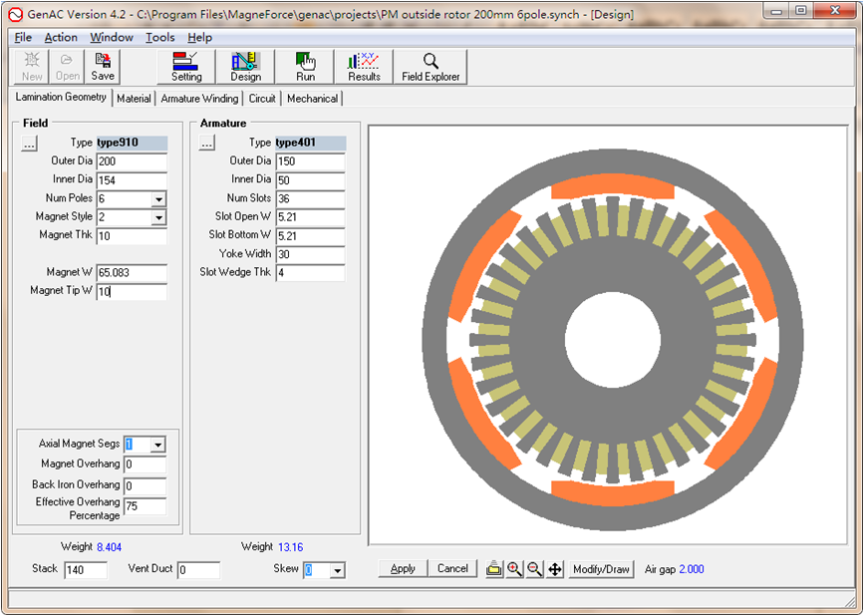The width and height of the screenshot is (864, 616).
Task: Open the Setting toolbar button
Action: 185,67
